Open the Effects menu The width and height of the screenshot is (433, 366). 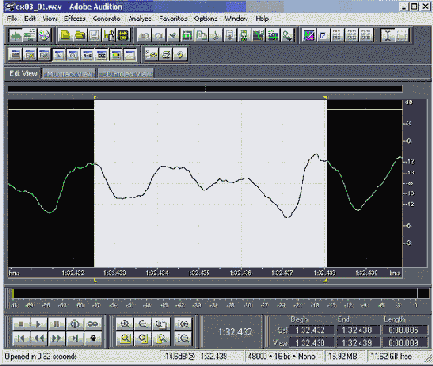[75, 19]
